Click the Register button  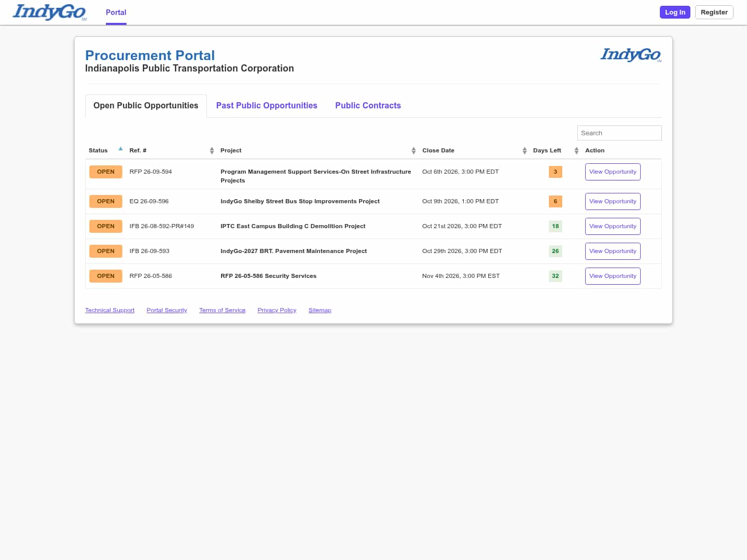pyautogui.click(x=714, y=12)
